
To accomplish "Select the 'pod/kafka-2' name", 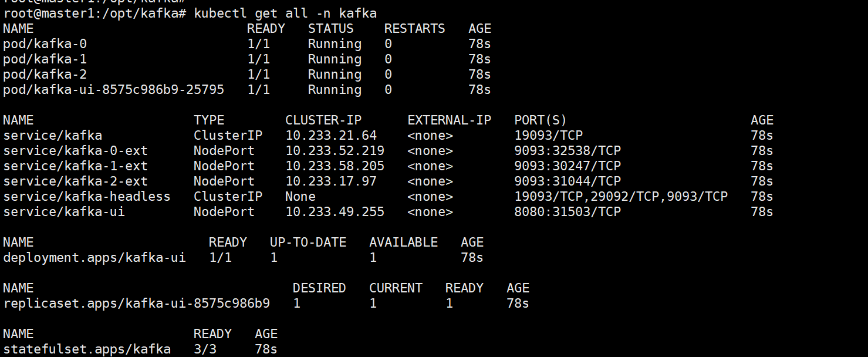I will point(45,75).
